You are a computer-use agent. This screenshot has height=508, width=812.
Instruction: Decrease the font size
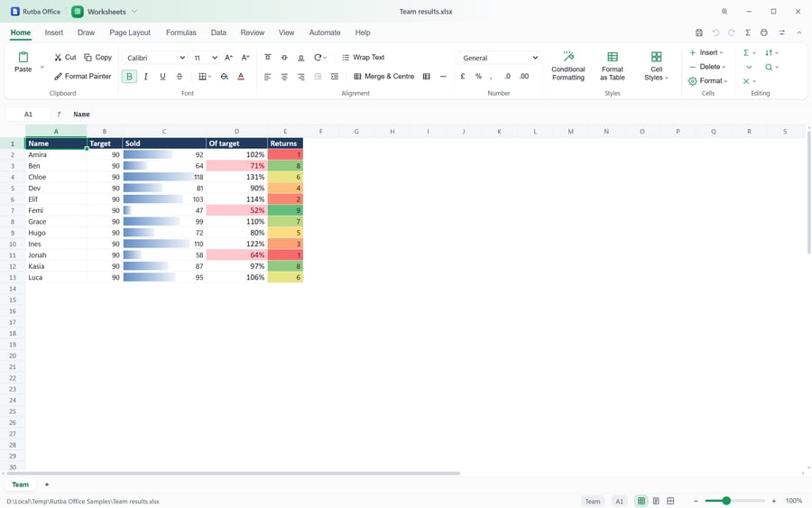(x=245, y=58)
